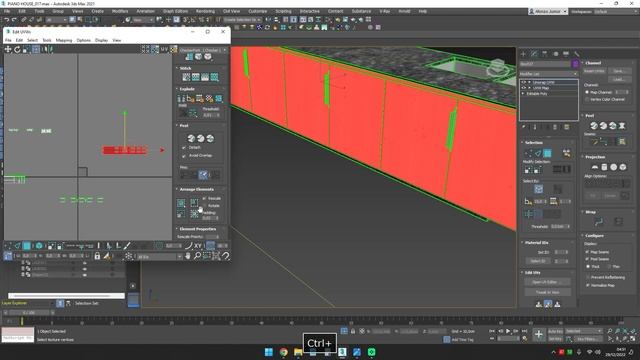
Task: Enable Polygon sub-object mode in Edit UVWs
Action: pyautogui.click(x=27, y=246)
